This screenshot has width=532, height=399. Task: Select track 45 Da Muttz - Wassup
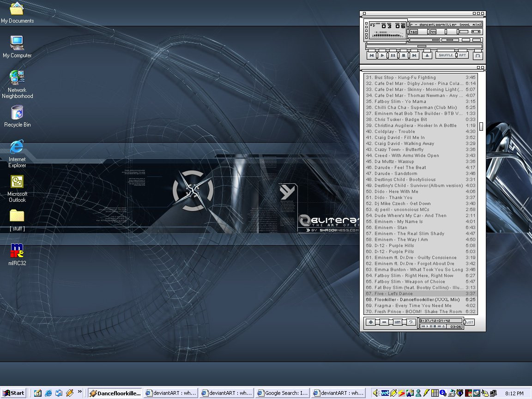(420, 162)
